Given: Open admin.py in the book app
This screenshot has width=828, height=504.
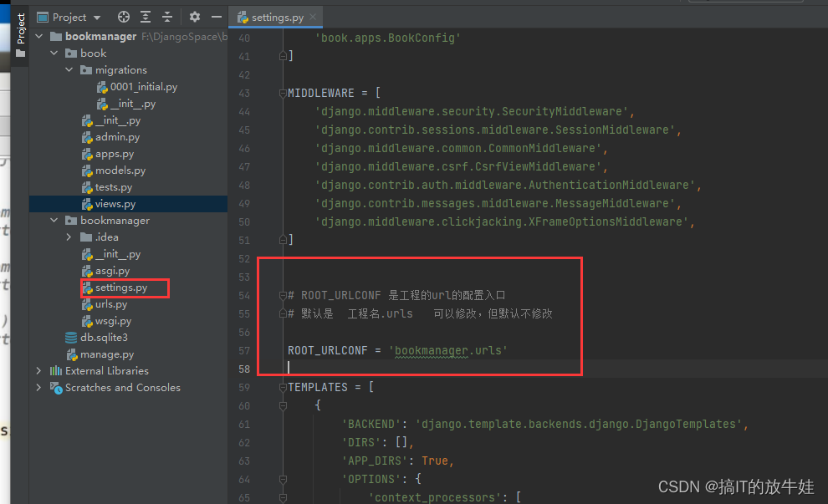Looking at the screenshot, I should [117, 137].
